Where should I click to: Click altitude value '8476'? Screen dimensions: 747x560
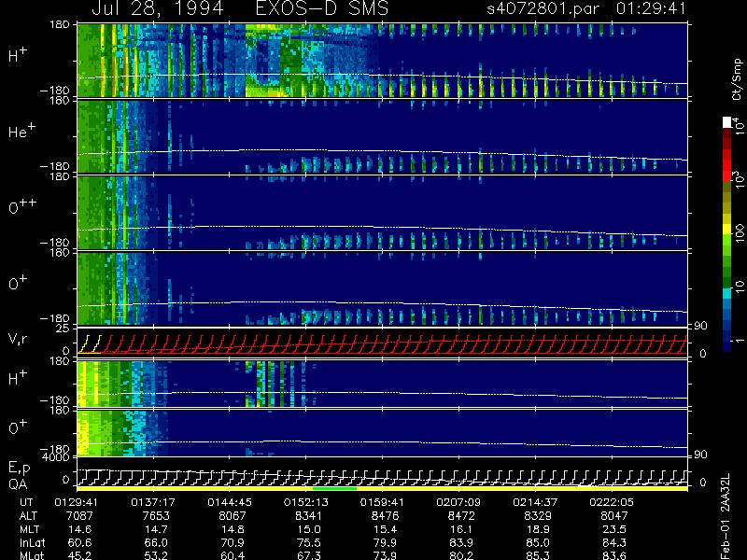click(x=385, y=516)
